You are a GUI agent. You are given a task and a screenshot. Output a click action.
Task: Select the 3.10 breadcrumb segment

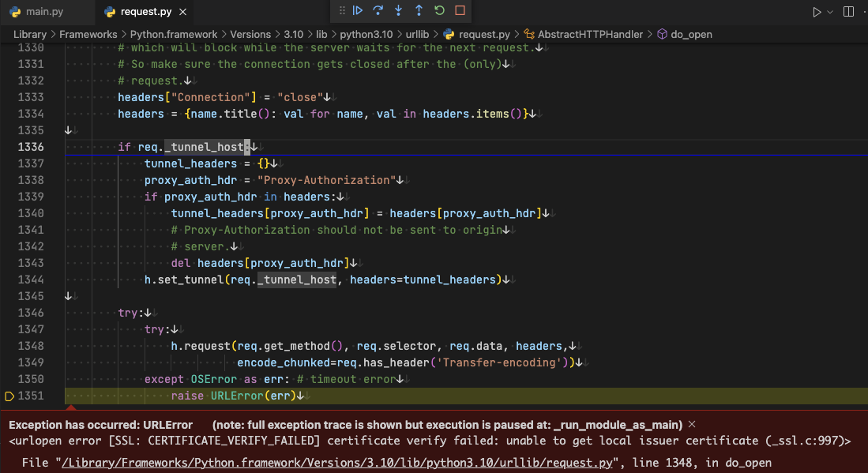pyautogui.click(x=293, y=34)
